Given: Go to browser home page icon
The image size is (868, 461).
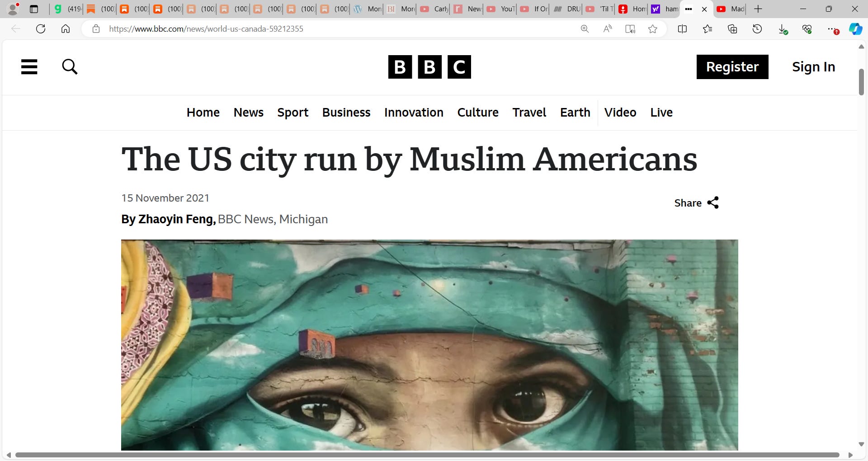Looking at the screenshot, I should [x=66, y=29].
